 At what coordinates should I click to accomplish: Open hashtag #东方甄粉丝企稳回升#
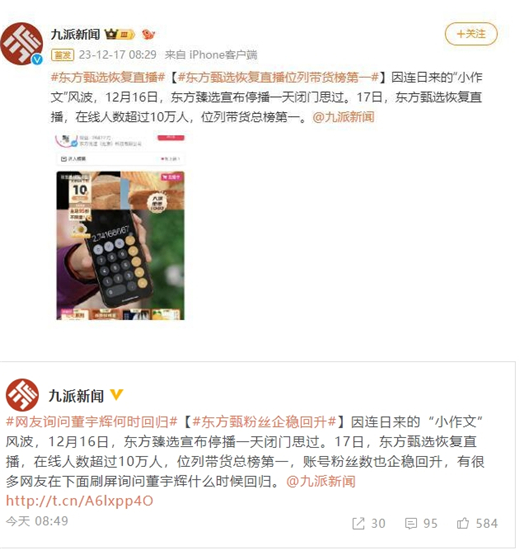(x=264, y=422)
